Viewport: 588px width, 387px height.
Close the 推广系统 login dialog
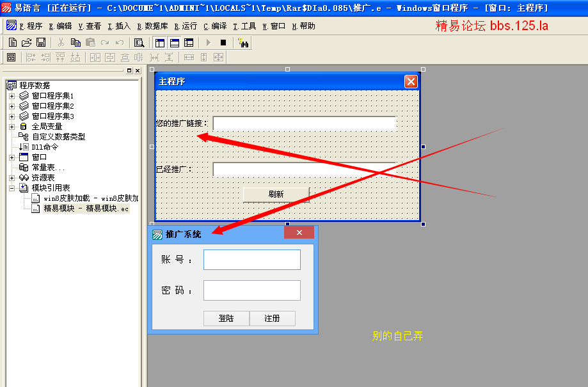coord(299,232)
